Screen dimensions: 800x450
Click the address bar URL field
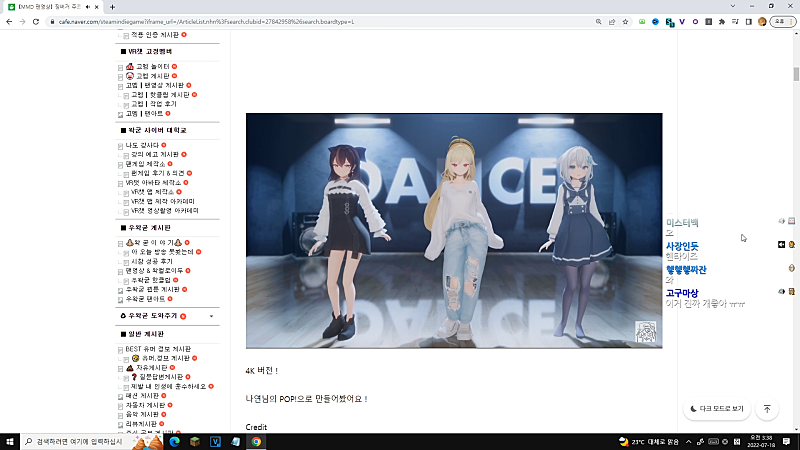pos(300,21)
